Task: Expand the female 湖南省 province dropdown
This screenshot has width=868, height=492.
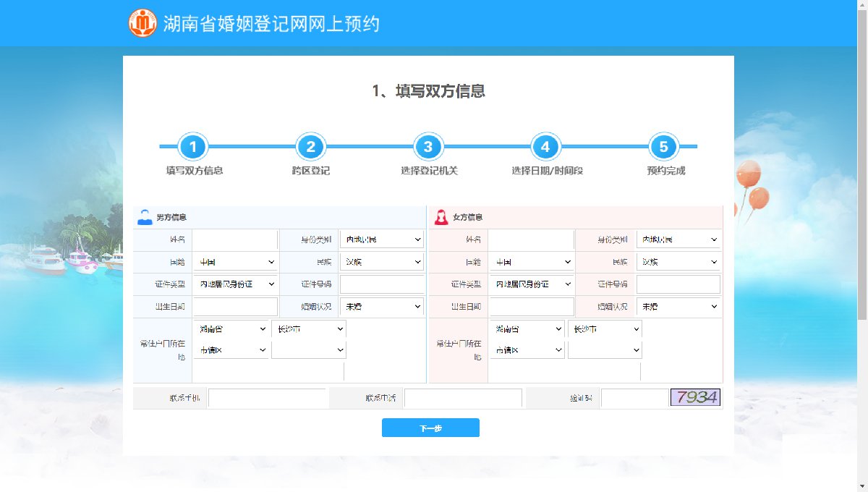Action: click(x=527, y=329)
